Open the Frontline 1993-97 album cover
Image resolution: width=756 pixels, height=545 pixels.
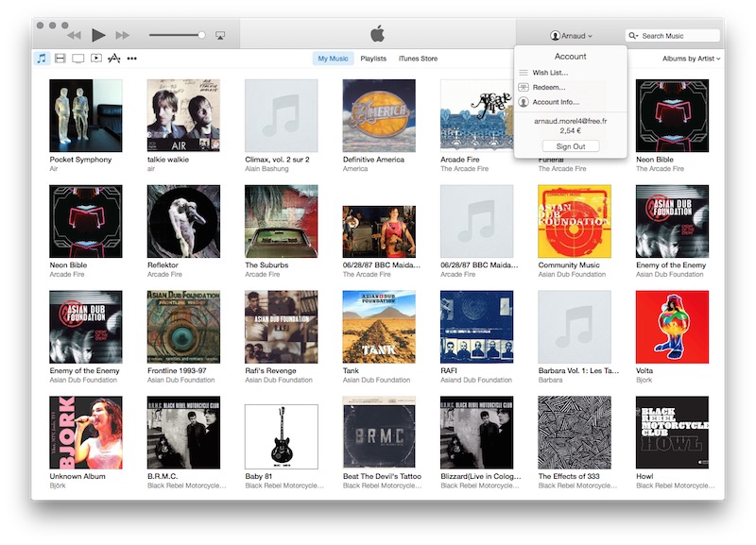tap(183, 327)
